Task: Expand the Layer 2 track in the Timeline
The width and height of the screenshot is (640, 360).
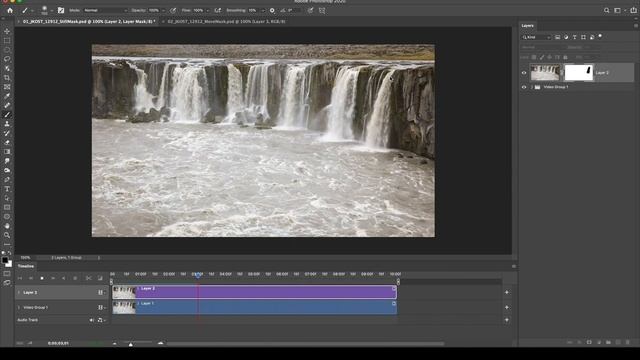Action: [x=18, y=293]
